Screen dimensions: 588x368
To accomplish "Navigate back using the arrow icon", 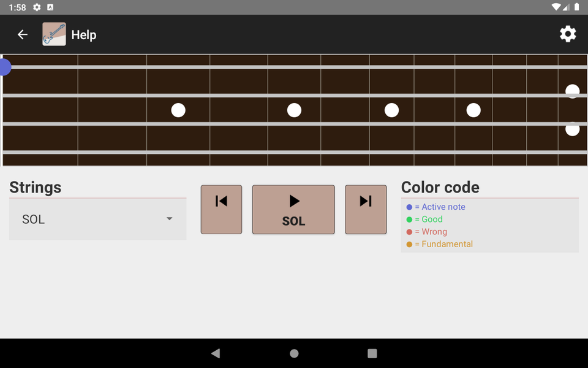I will tap(23, 34).
